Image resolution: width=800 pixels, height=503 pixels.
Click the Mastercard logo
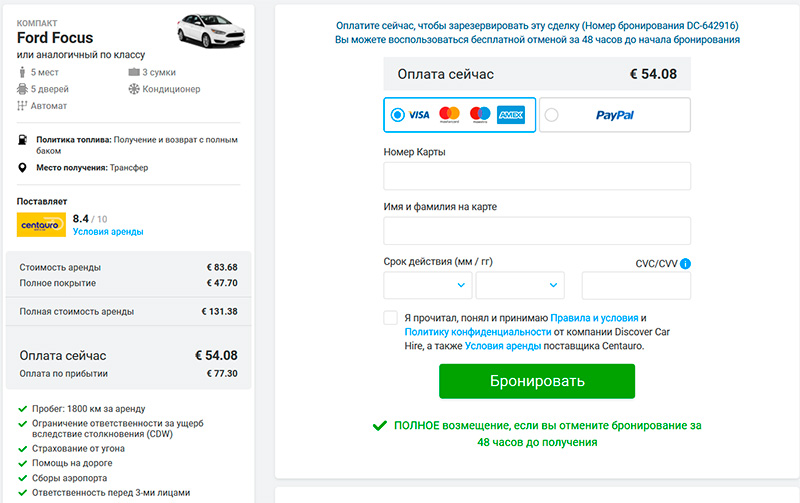coord(449,115)
